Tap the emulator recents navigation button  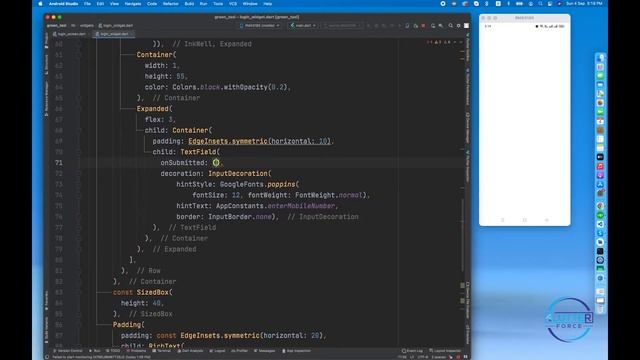pyautogui.click(x=503, y=220)
